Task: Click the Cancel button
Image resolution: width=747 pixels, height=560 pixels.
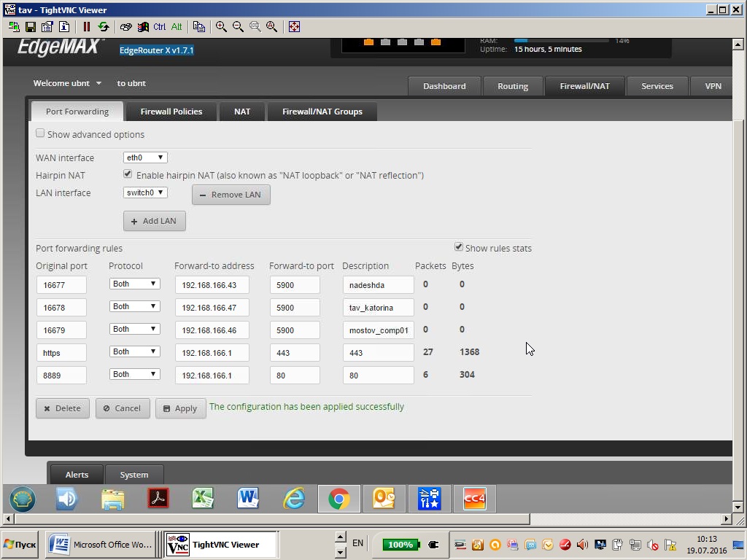Action: [x=123, y=408]
